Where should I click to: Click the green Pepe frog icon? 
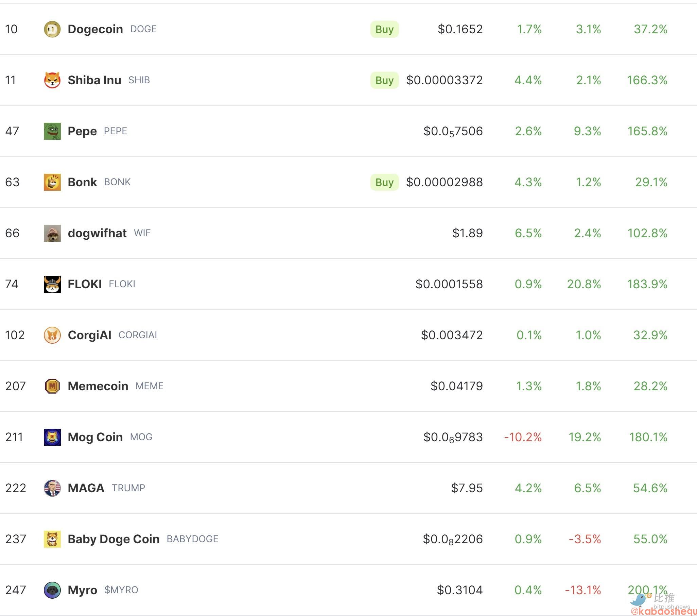tap(52, 131)
